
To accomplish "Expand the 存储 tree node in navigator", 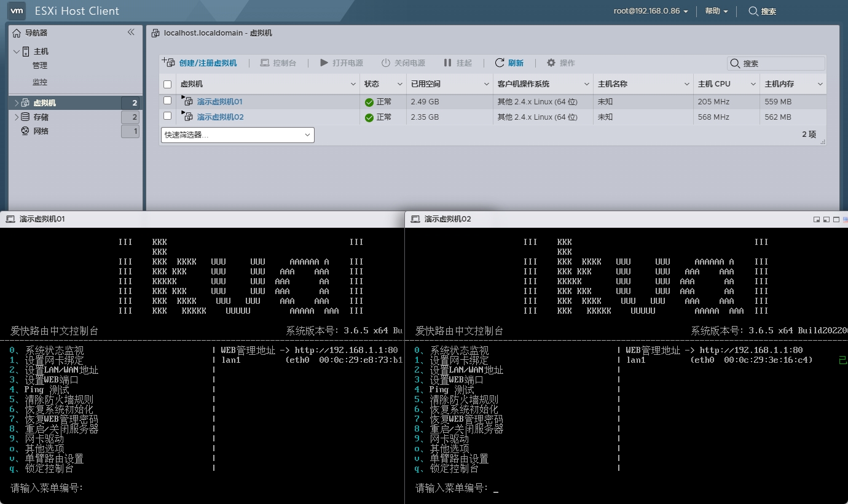I will tap(16, 117).
